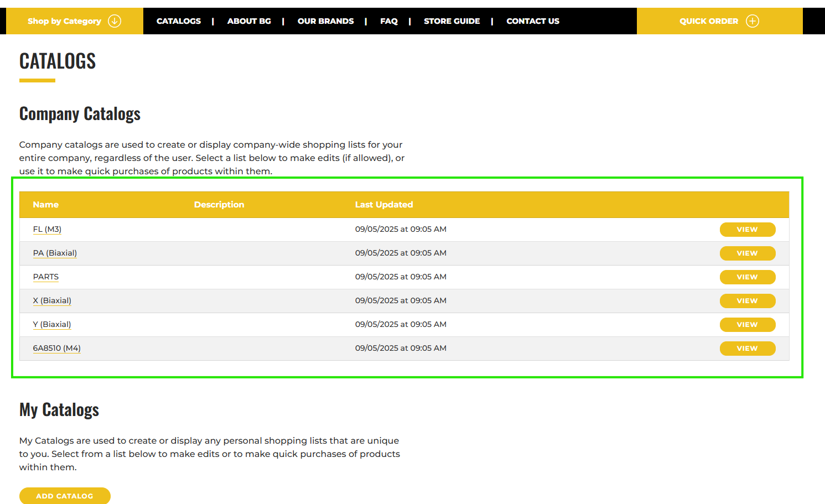Click the My Catalogs heading
This screenshot has height=504, width=825.
coord(59,410)
